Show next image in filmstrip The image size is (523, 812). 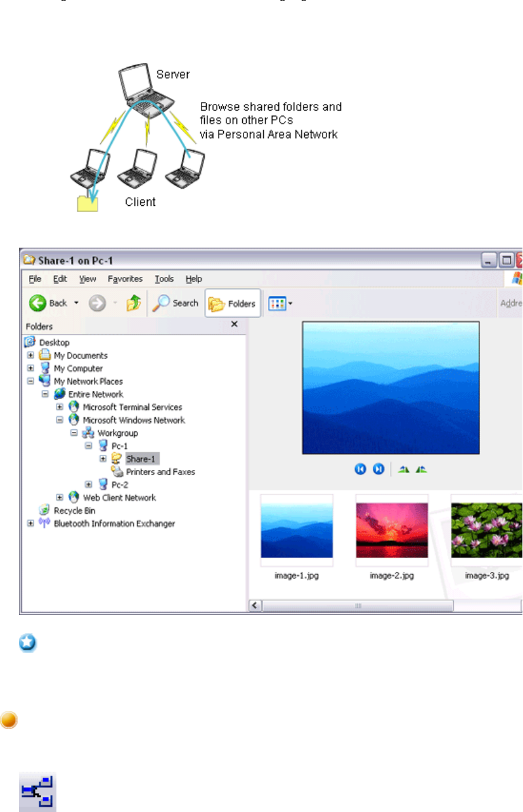click(x=378, y=469)
